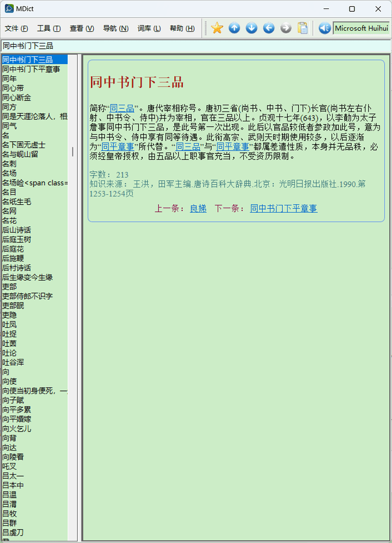The image size is (392, 543).
Task: Select 名花 in the word list
Action: click(34, 221)
